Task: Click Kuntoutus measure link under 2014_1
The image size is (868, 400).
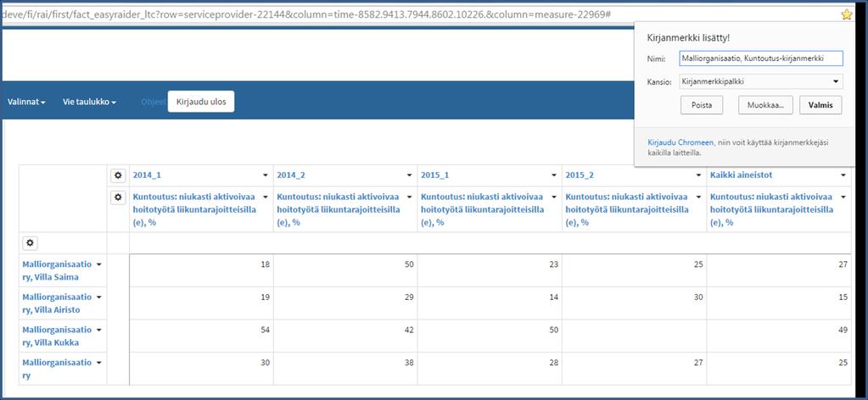Action: click(x=195, y=209)
